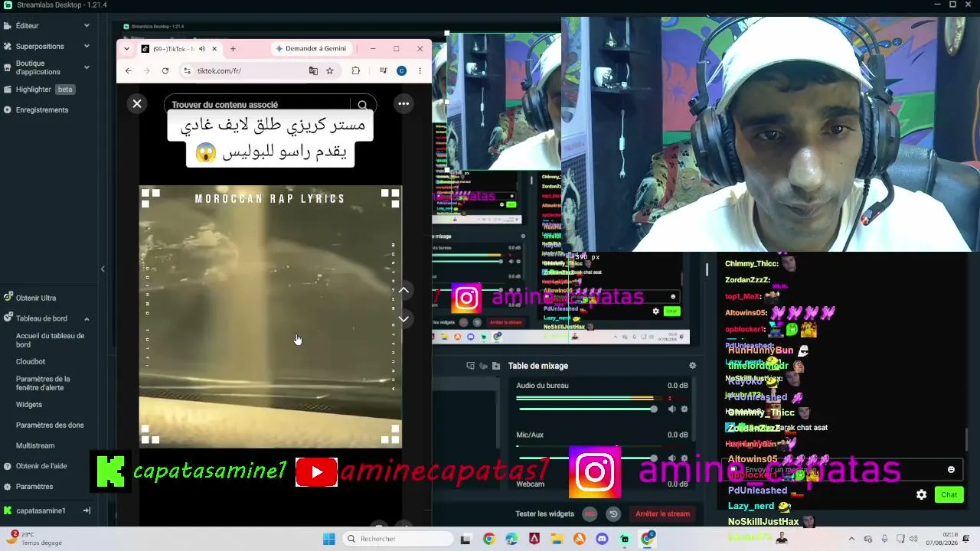Go to next TikTok video arrow
This screenshot has width=980, height=551.
pyautogui.click(x=403, y=318)
